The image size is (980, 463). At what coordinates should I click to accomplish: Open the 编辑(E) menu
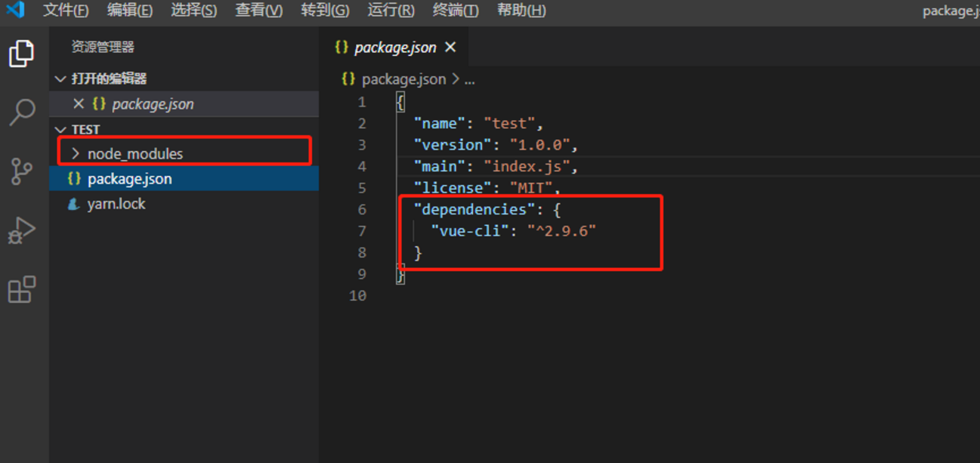tap(130, 11)
